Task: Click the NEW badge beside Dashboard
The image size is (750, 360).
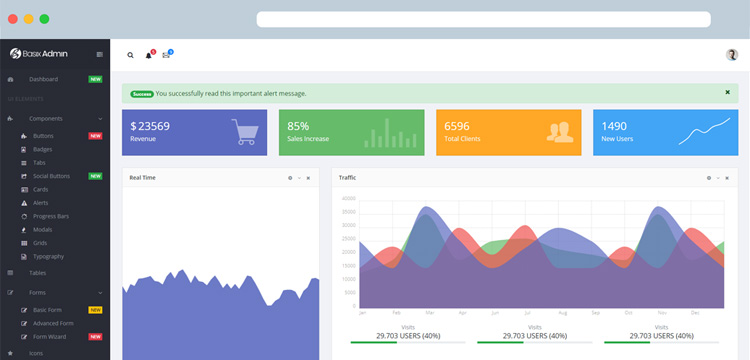Action: pyautogui.click(x=95, y=79)
